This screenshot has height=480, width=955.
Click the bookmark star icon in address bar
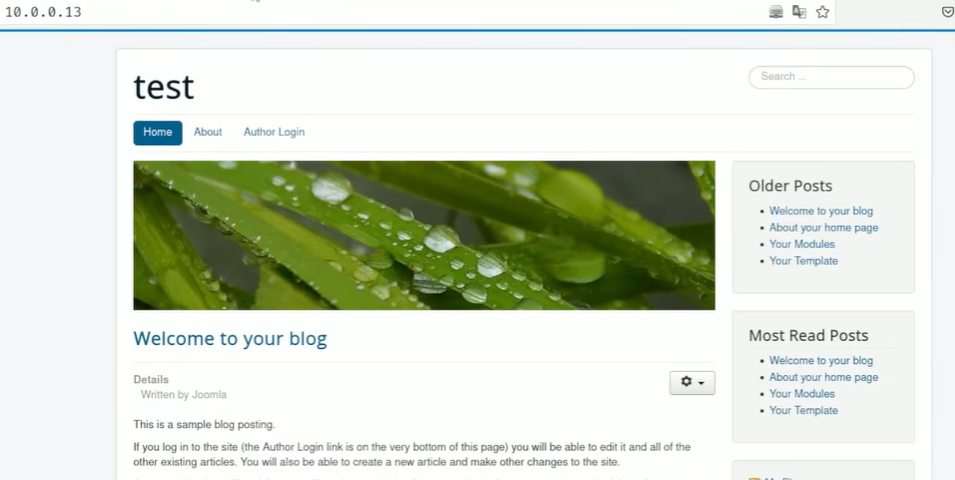pos(822,12)
